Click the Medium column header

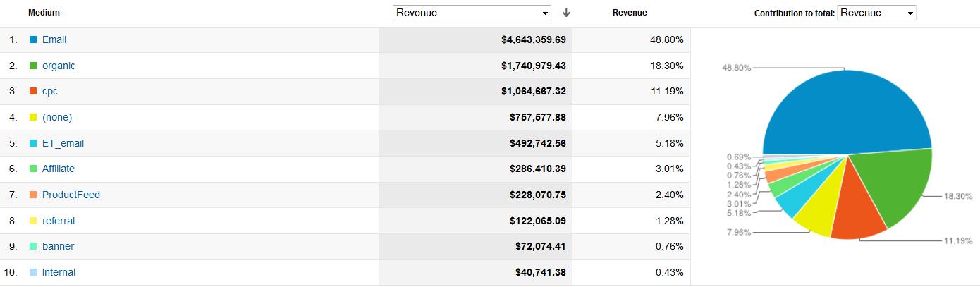(44, 13)
